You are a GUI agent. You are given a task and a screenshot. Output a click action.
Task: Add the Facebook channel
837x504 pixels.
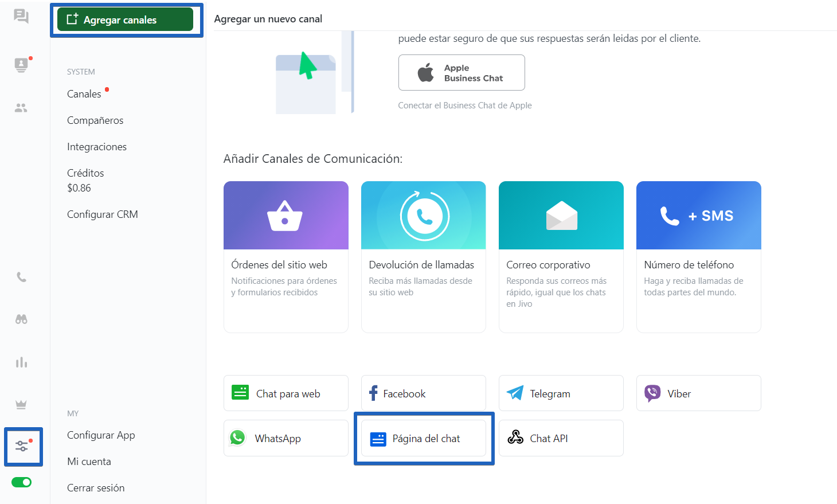coord(424,393)
